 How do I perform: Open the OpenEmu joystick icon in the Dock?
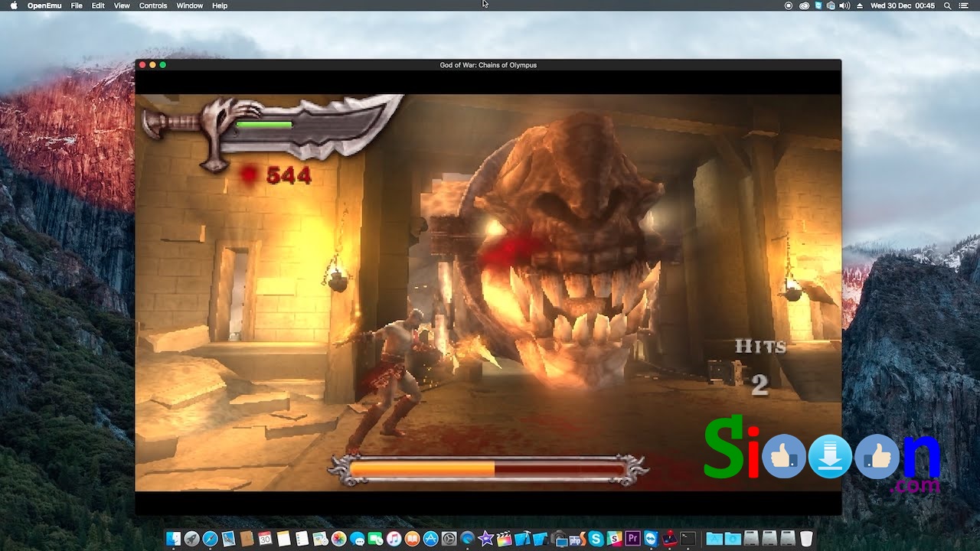(x=668, y=540)
